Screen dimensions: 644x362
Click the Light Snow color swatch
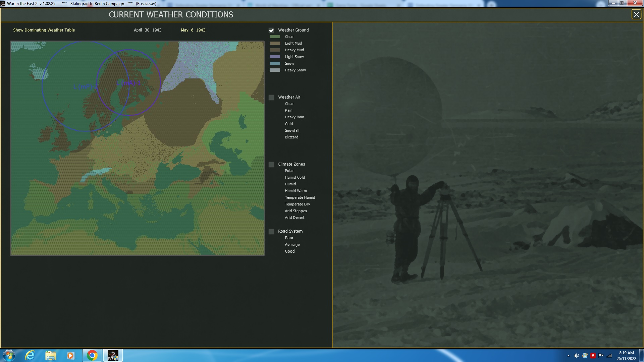(x=275, y=57)
